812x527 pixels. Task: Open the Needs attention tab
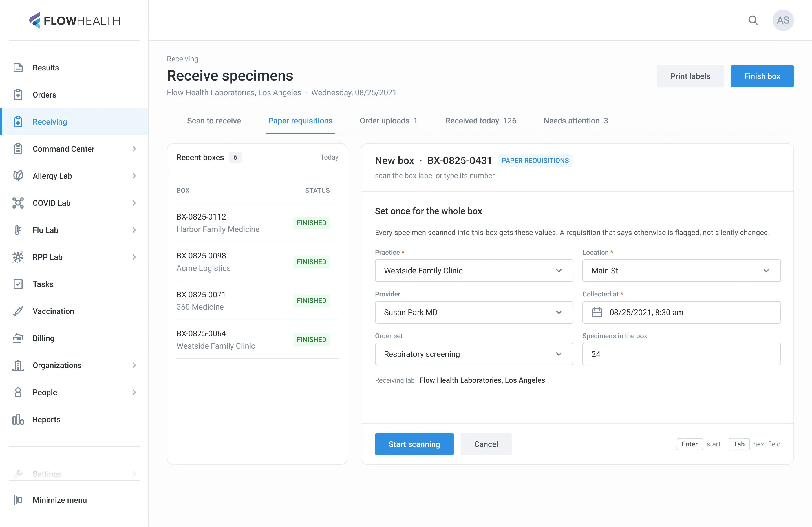coord(575,121)
